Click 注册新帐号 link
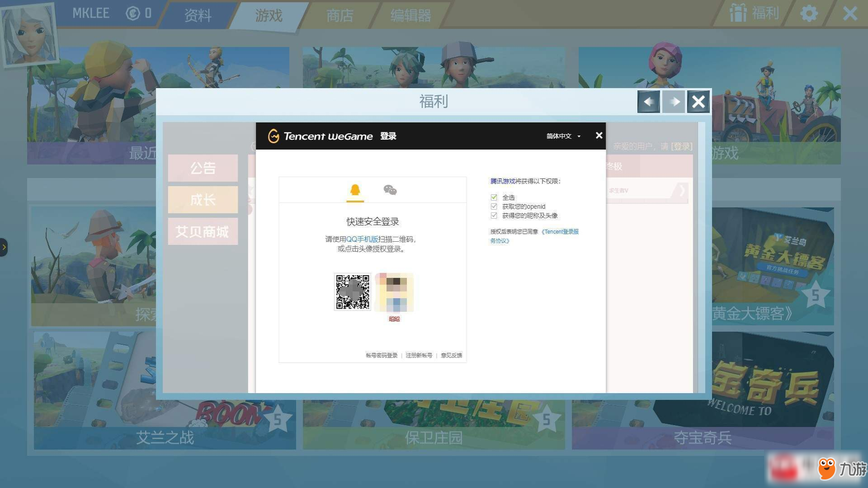 coord(419,356)
